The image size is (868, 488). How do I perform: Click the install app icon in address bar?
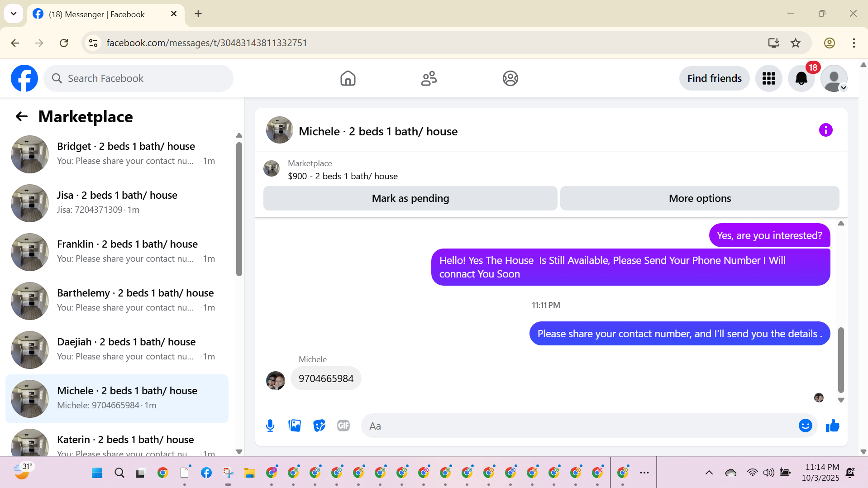(x=773, y=43)
